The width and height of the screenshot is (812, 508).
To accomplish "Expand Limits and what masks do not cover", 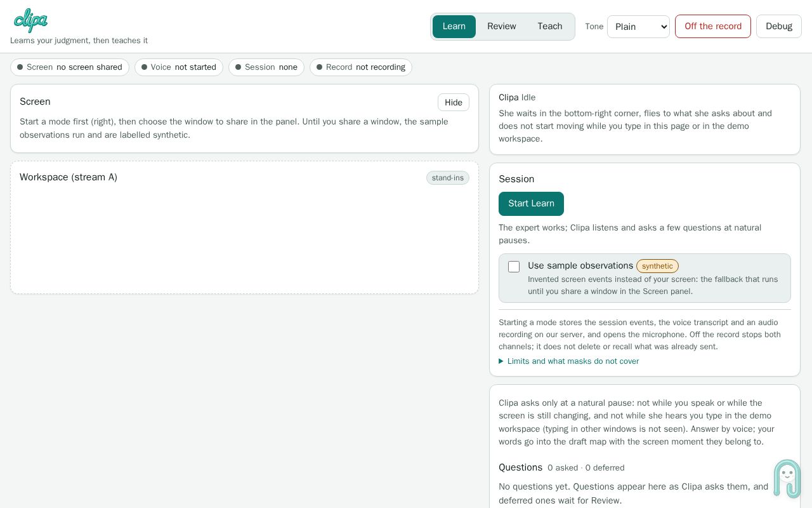I will pyautogui.click(x=569, y=361).
